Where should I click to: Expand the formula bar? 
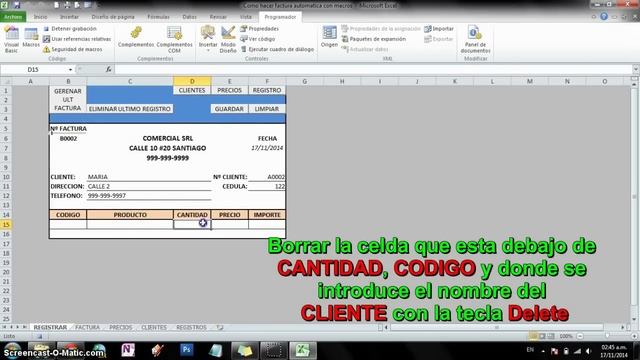point(636,69)
